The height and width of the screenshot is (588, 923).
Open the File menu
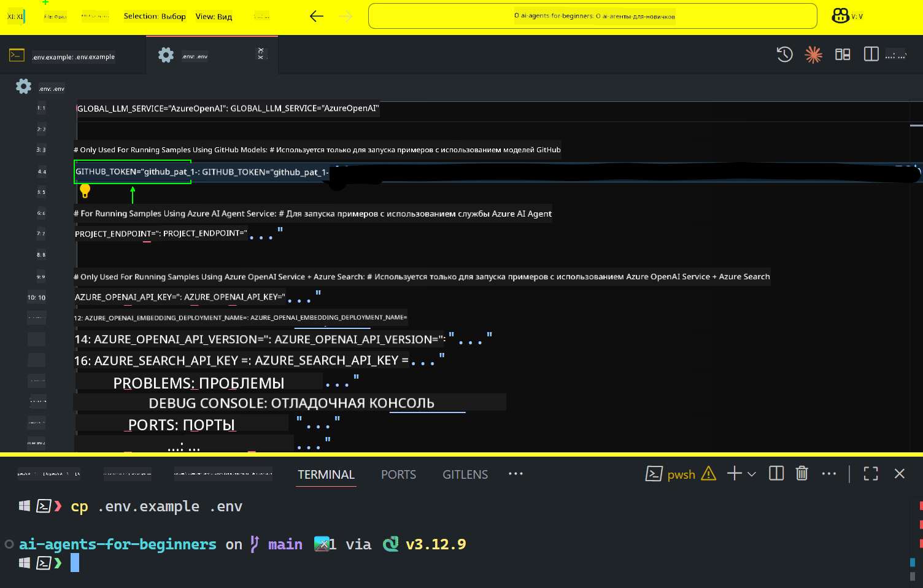55,17
